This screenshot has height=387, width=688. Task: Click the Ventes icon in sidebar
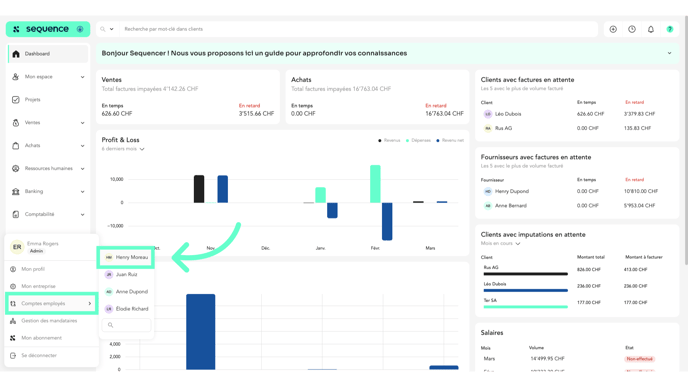pyautogui.click(x=16, y=123)
